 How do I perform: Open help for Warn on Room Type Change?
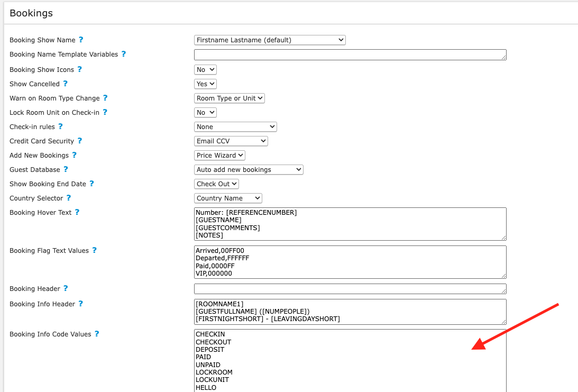point(105,98)
